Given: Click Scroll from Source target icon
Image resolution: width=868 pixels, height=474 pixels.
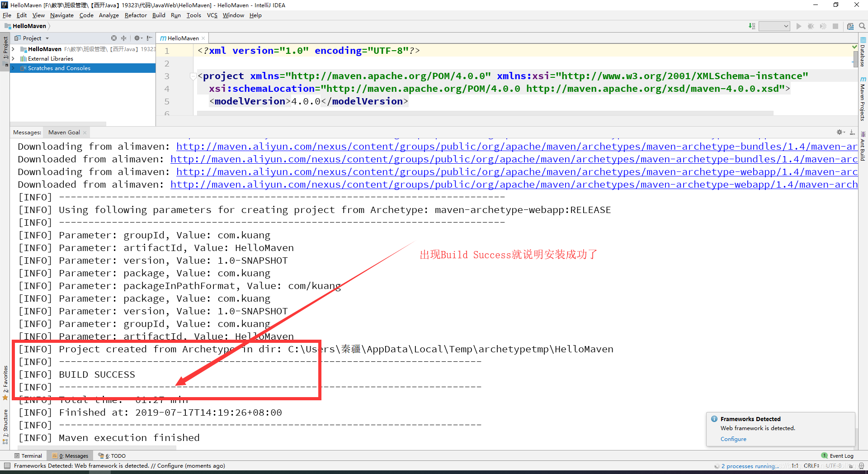Looking at the screenshot, I should [x=114, y=38].
